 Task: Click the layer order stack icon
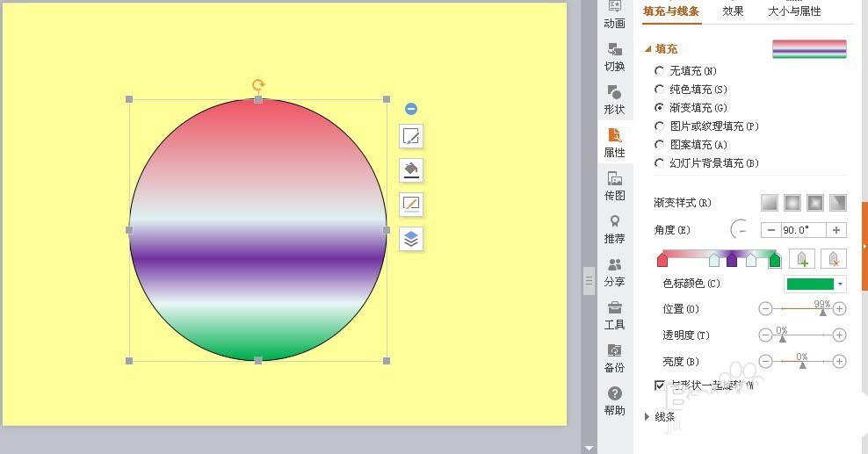tap(411, 239)
